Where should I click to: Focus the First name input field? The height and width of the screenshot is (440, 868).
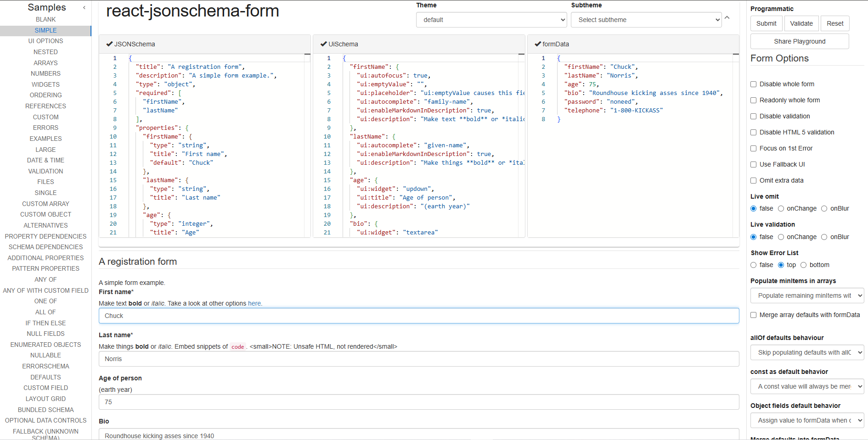[419, 316]
